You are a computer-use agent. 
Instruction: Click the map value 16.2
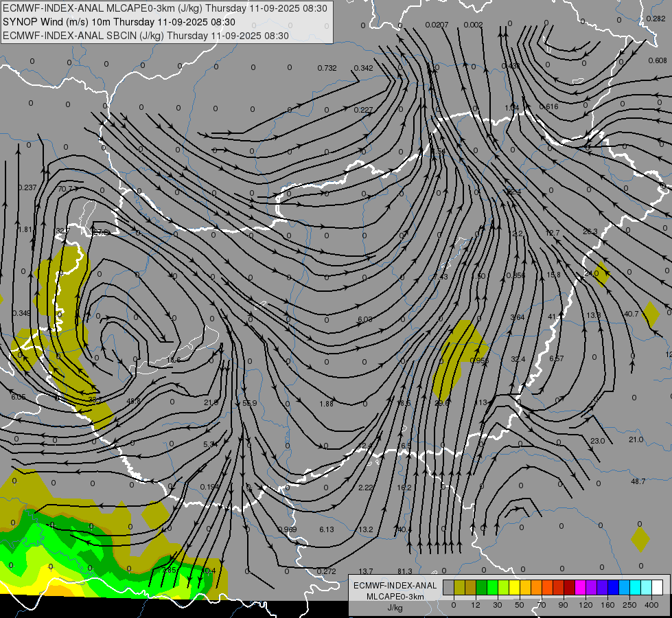click(404, 488)
